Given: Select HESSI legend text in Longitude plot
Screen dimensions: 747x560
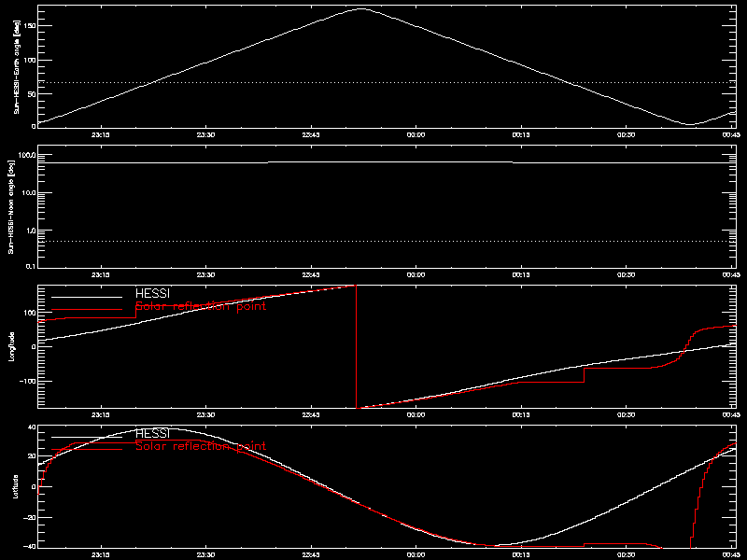Looking at the screenshot, I should point(152,293).
